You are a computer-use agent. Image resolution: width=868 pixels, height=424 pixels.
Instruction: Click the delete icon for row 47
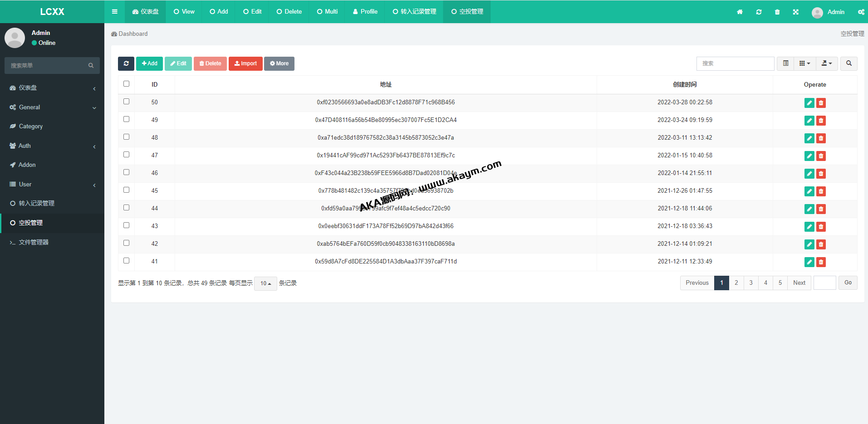point(821,156)
